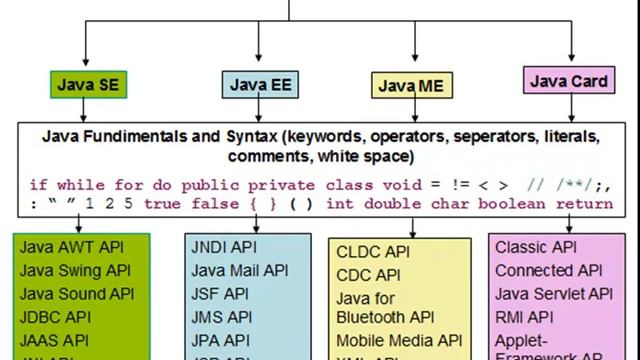
Task: Click the 'Java Mail API' entry
Action: [x=240, y=270]
